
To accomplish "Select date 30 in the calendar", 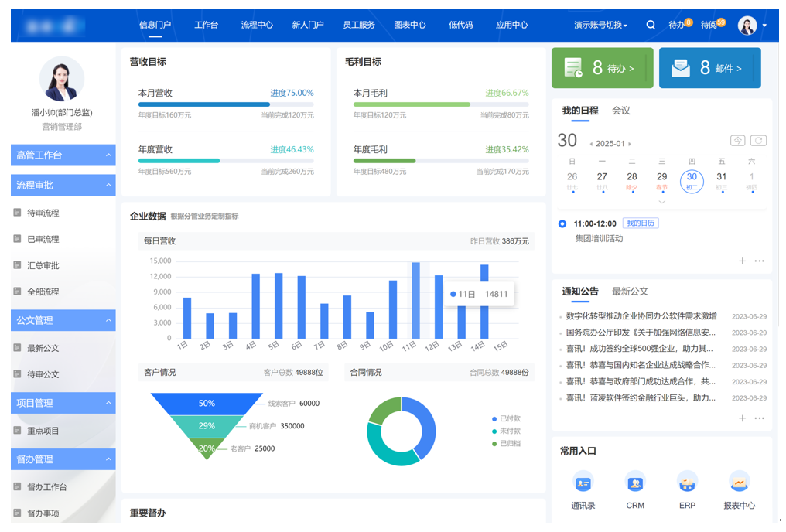I will click(692, 181).
